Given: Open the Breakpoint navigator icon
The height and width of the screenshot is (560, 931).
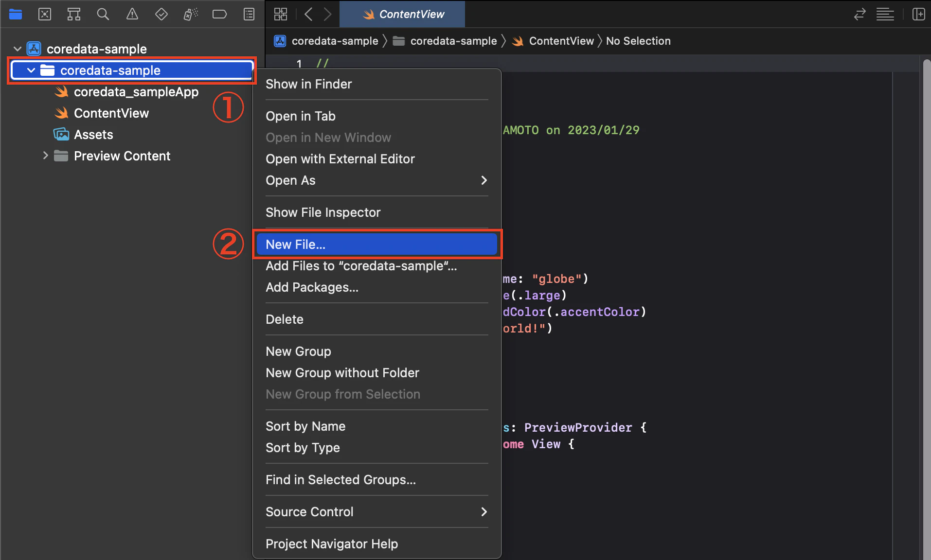Looking at the screenshot, I should pos(219,14).
